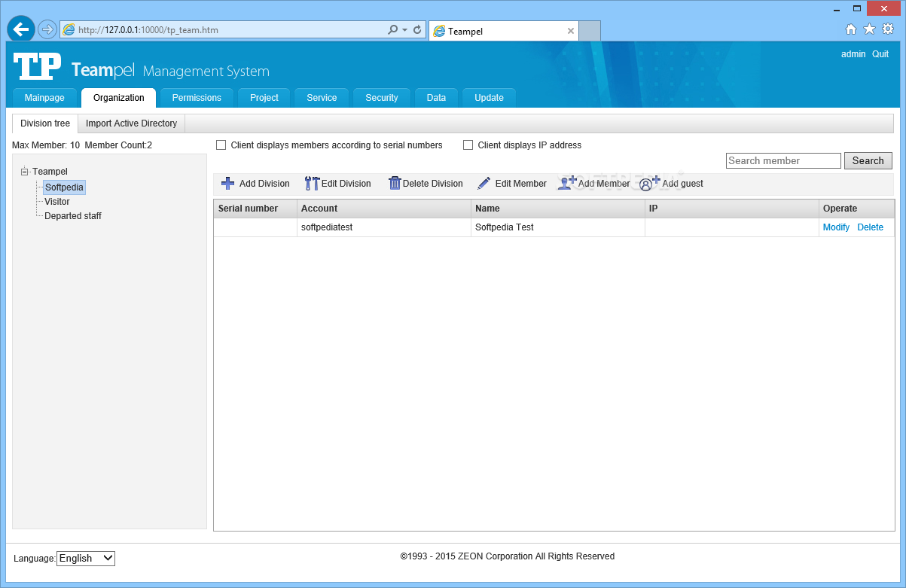Click the Teampel browser tab title
906x588 pixels.
[465, 32]
